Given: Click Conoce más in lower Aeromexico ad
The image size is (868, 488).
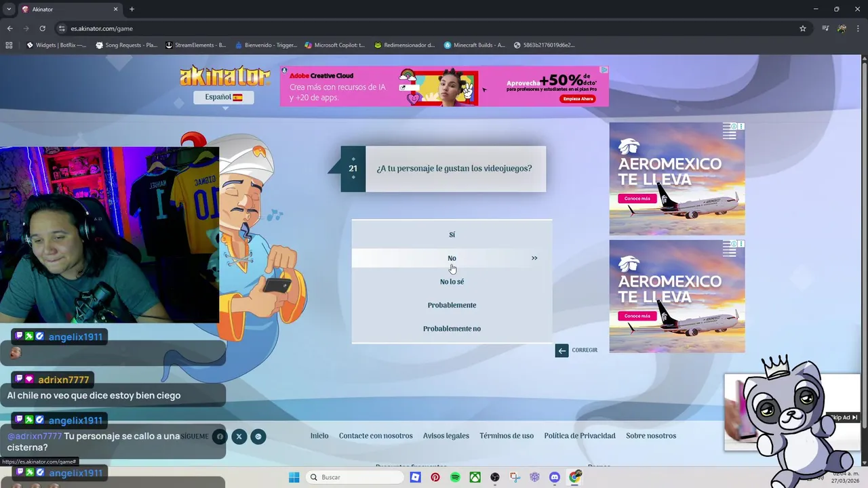Looking at the screenshot, I should click(x=636, y=316).
